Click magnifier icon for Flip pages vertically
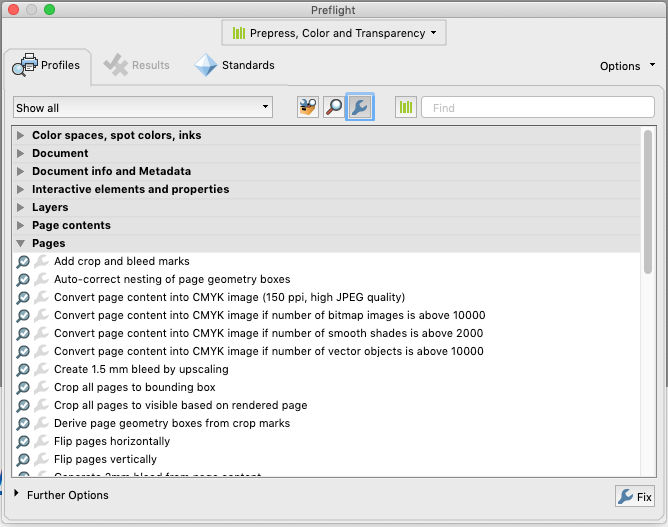668x527 pixels. click(x=23, y=459)
